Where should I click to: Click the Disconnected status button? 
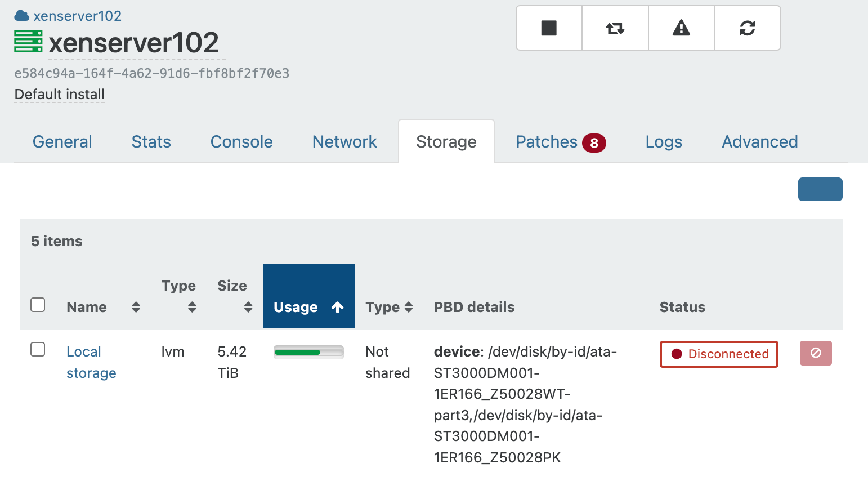[719, 354]
